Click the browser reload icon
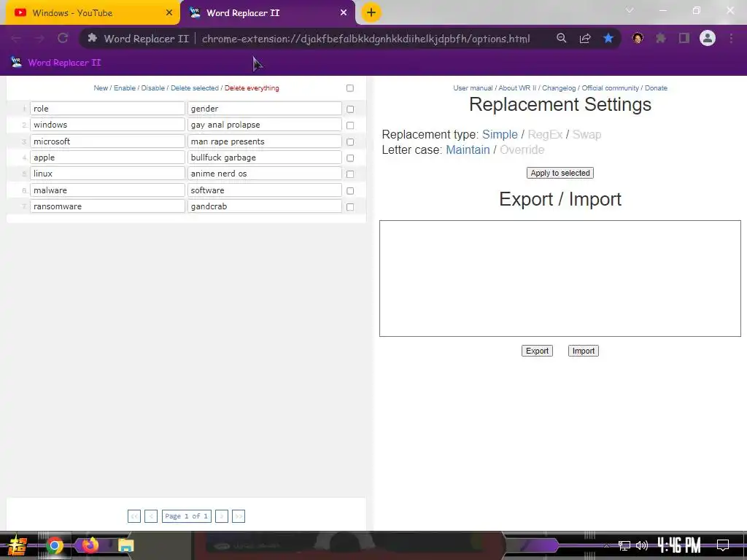This screenshot has width=747, height=560. click(x=63, y=38)
